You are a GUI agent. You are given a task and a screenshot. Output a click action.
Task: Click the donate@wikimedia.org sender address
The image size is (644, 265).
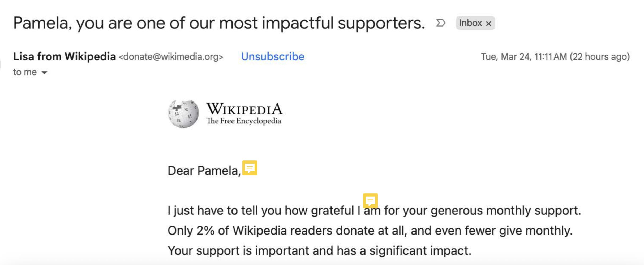pyautogui.click(x=171, y=57)
